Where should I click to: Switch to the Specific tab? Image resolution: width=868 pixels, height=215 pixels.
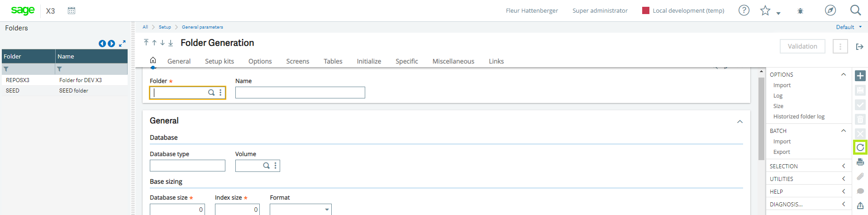[x=406, y=61]
